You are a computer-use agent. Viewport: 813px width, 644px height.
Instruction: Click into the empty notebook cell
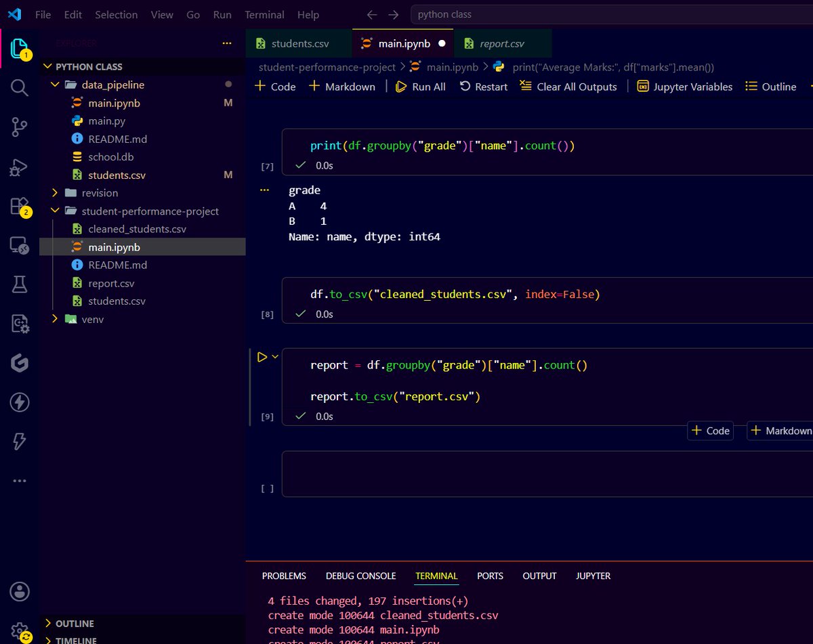tap(547, 474)
